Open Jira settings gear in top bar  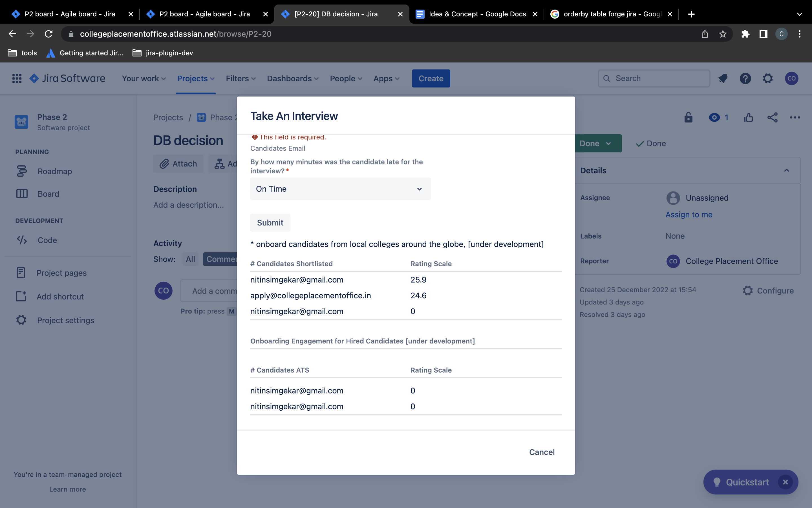768,78
